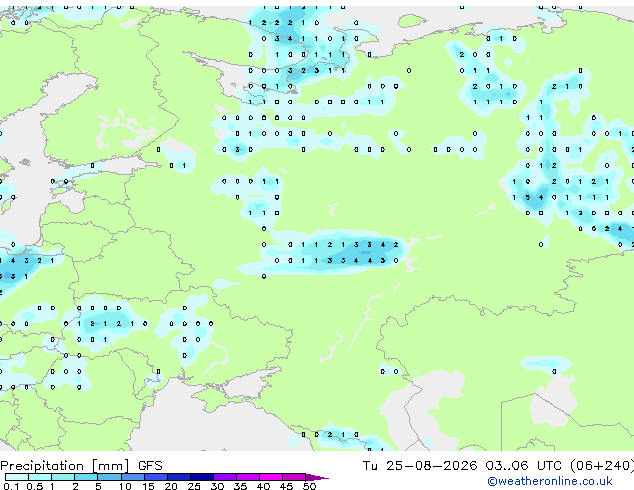Image resolution: width=634 pixels, height=490 pixels.
Task: Click the legend label '50'
Action: click(x=309, y=486)
